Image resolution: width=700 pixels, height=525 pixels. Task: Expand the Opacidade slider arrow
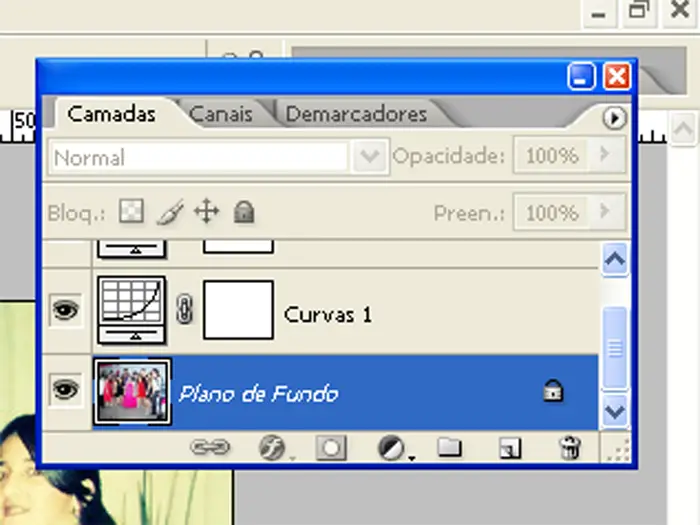(x=603, y=156)
